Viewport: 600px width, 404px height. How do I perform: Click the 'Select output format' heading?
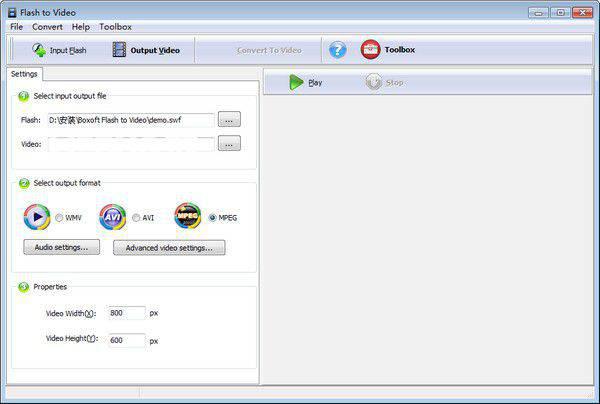point(67,183)
